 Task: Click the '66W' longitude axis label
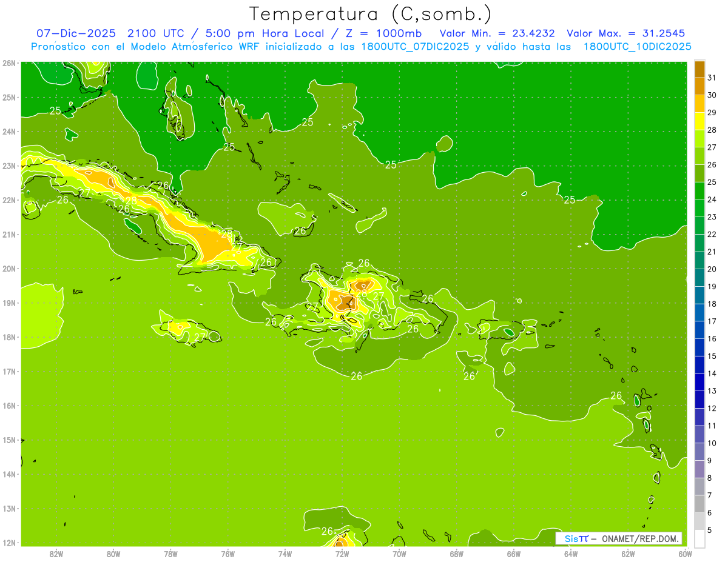pyautogui.click(x=513, y=554)
